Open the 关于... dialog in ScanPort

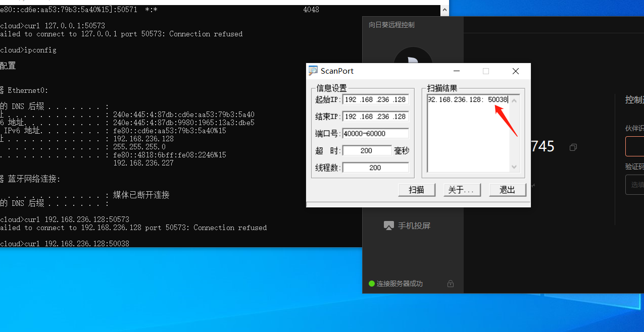[462, 190]
